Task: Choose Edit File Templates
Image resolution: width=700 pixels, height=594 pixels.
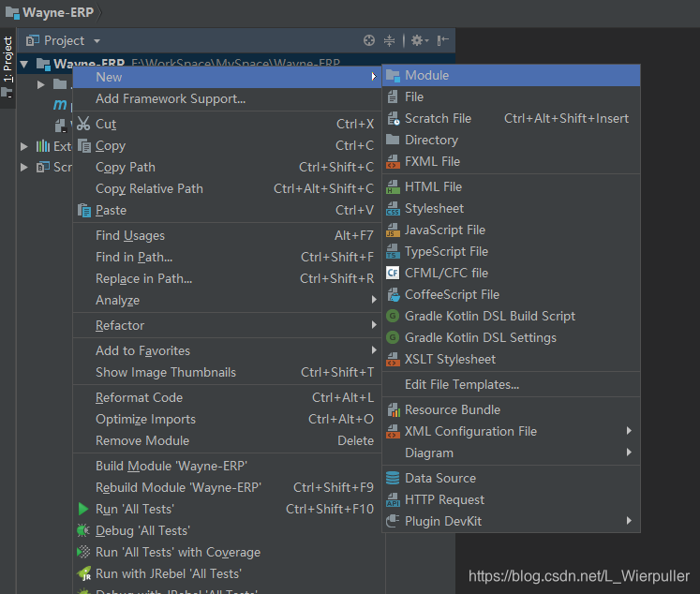Action: [511, 384]
